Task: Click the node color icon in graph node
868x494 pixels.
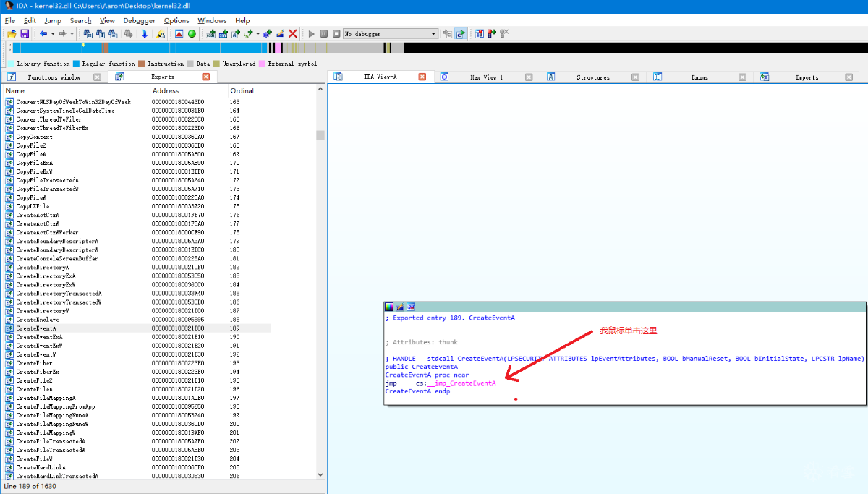Action: point(389,307)
